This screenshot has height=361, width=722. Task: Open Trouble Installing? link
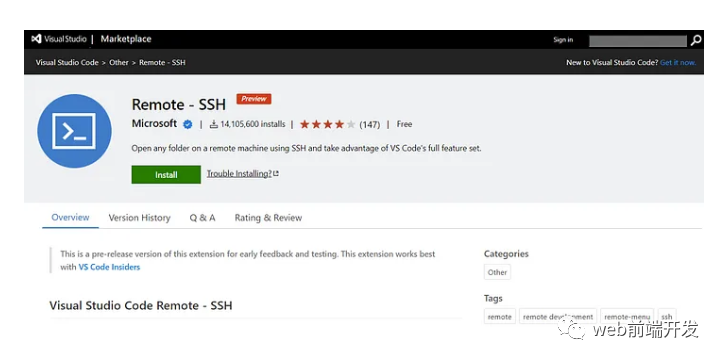pos(239,174)
